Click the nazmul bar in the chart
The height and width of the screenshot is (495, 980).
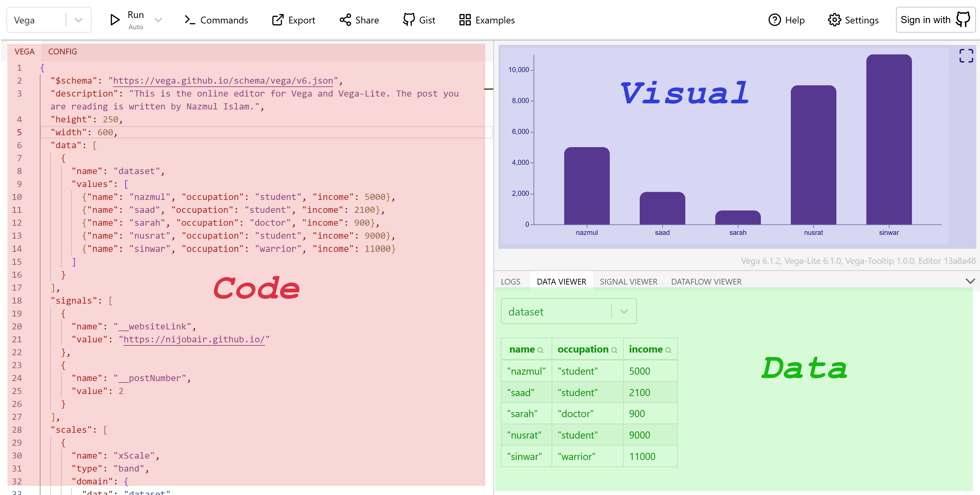[587, 186]
